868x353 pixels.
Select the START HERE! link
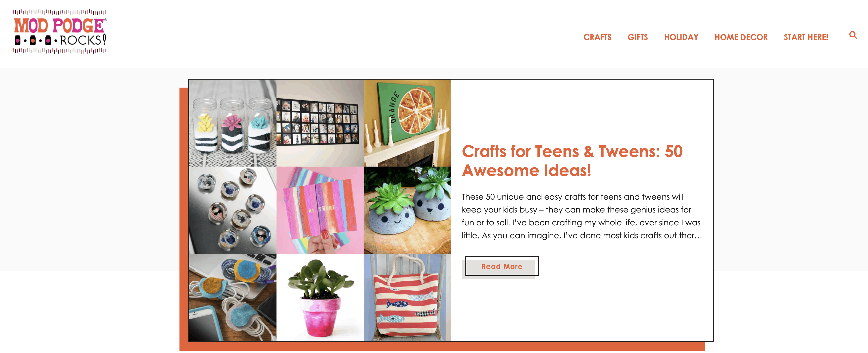point(806,37)
